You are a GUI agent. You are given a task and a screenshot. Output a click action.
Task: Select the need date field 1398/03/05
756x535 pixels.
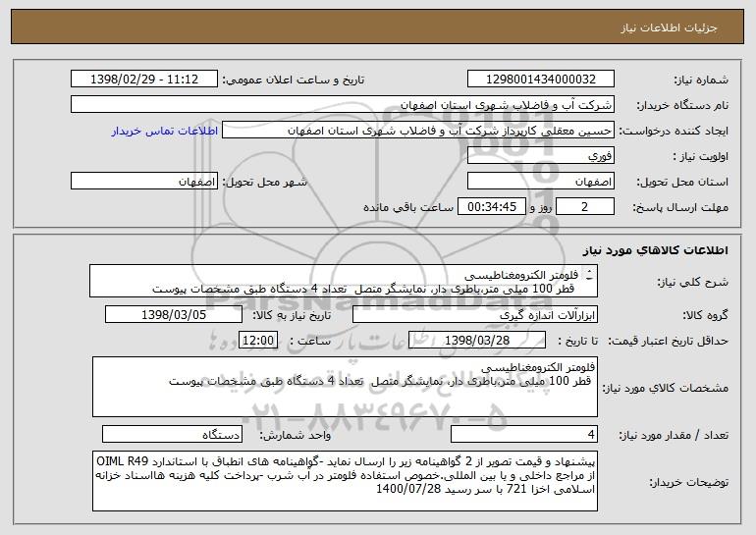[174, 315]
